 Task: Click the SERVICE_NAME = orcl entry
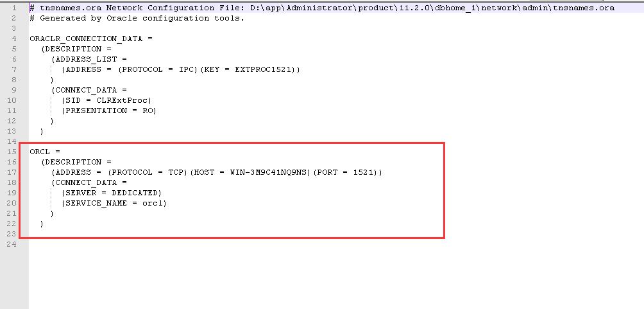pos(114,203)
